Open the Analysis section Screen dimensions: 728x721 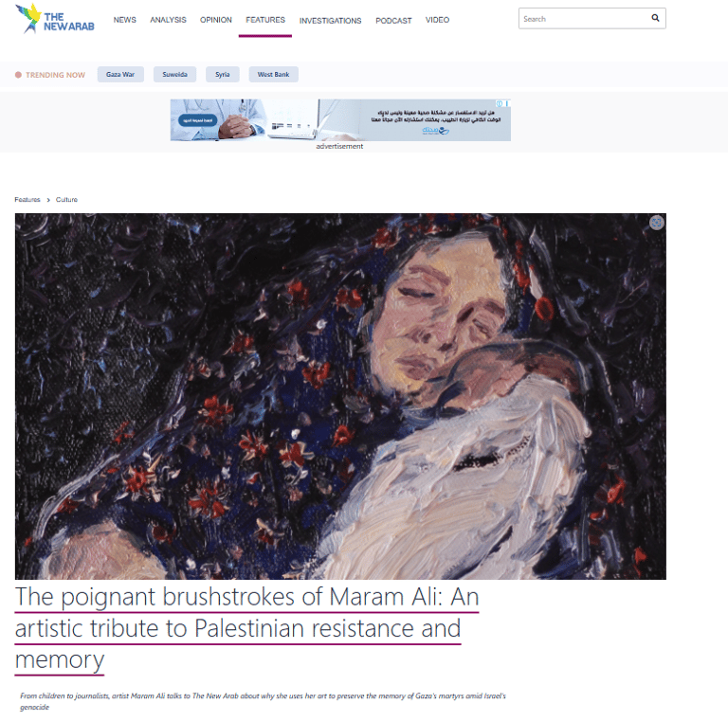[168, 20]
